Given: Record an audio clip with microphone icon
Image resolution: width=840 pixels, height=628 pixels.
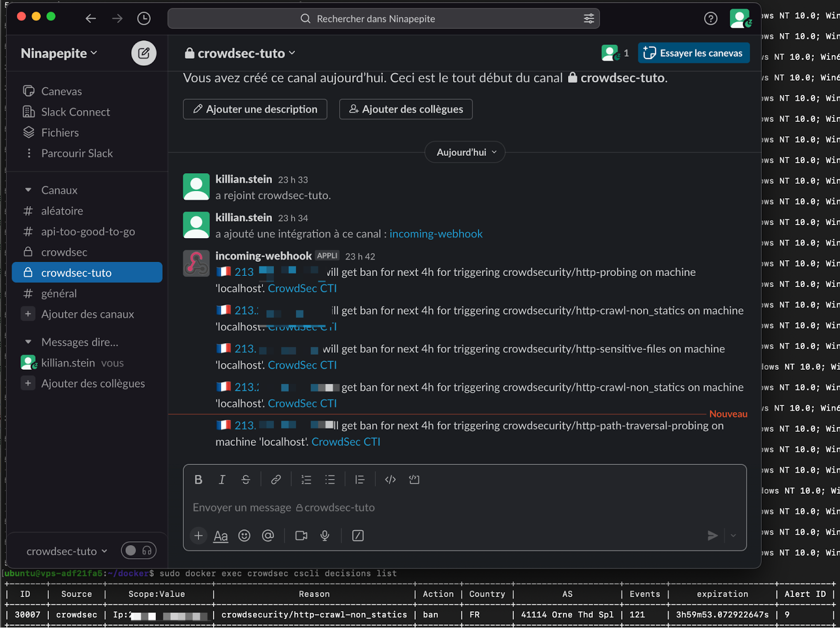Looking at the screenshot, I should tap(325, 536).
